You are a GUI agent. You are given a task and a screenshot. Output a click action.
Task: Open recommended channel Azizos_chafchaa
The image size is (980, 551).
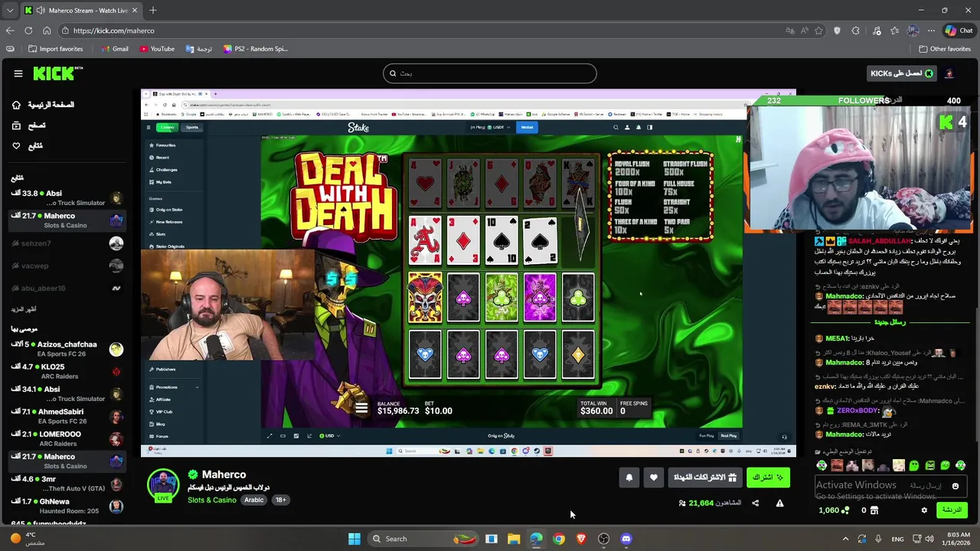tap(67, 349)
